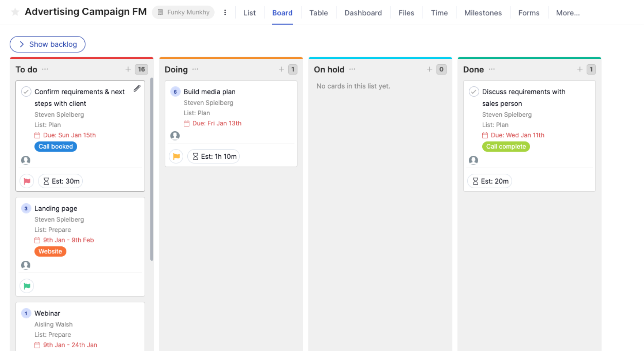Mark Confirm requirements task as complete
The width and height of the screenshot is (644, 351).
[26, 91]
